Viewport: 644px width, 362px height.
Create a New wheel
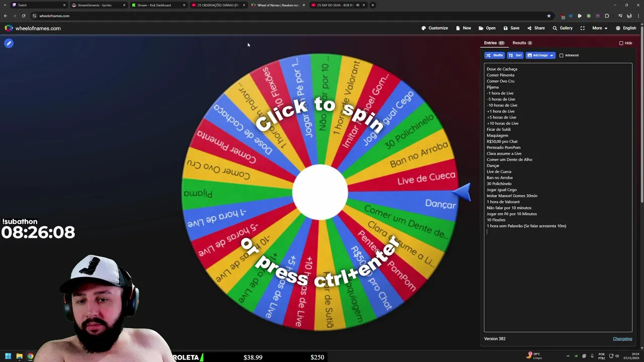click(x=463, y=28)
